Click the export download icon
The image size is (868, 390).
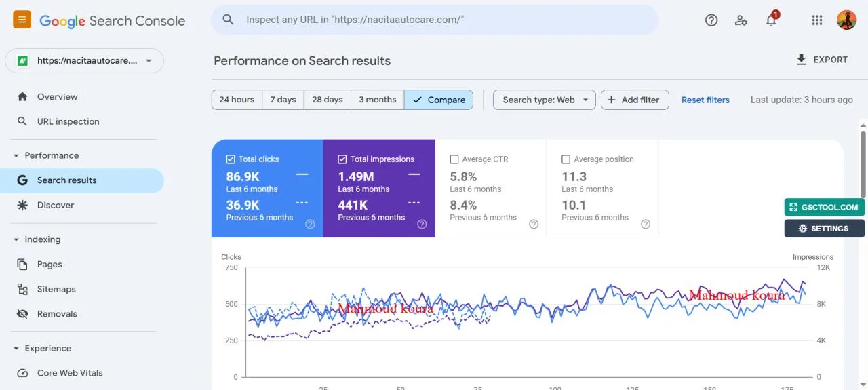coord(801,60)
